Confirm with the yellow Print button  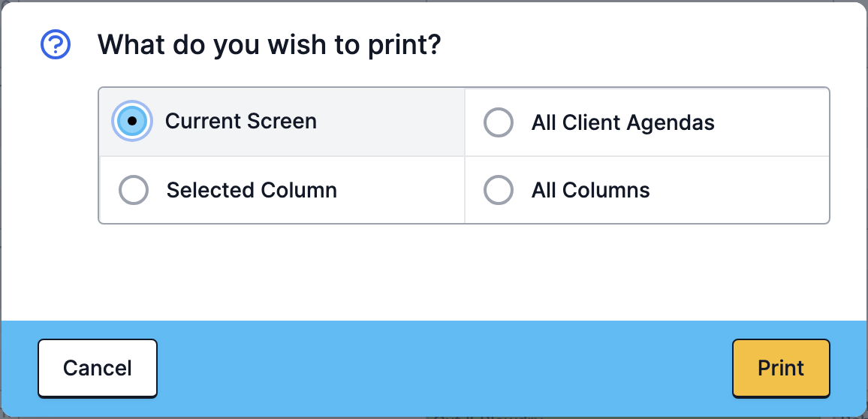tap(781, 368)
